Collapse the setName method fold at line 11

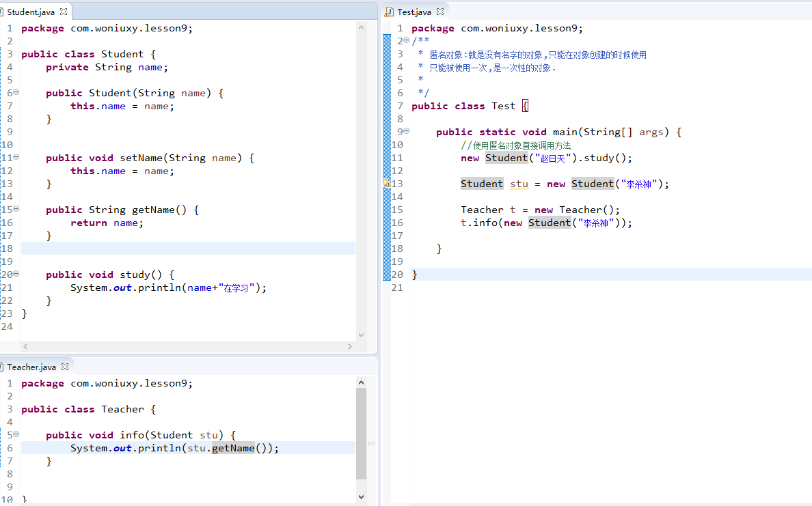click(x=16, y=157)
